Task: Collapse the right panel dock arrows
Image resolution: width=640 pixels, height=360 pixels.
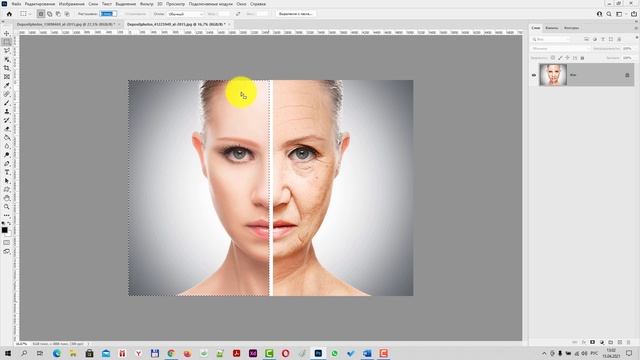Action: [636, 22]
